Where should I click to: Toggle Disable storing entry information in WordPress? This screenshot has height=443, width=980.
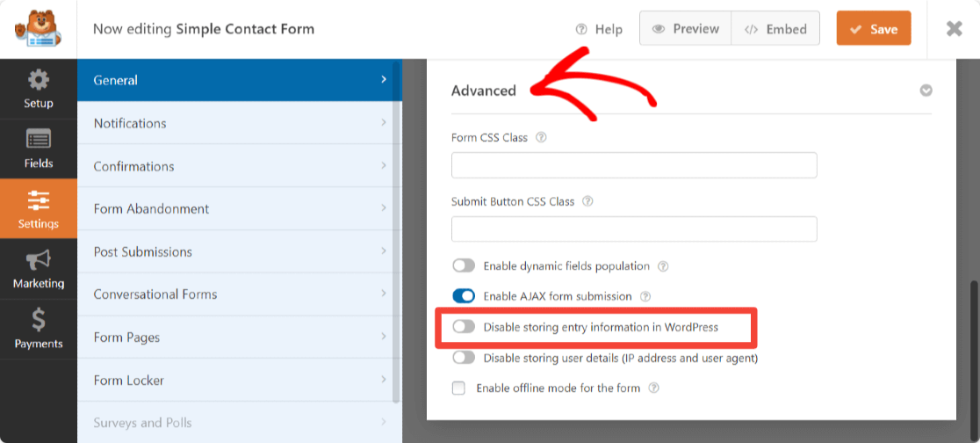coord(464,327)
